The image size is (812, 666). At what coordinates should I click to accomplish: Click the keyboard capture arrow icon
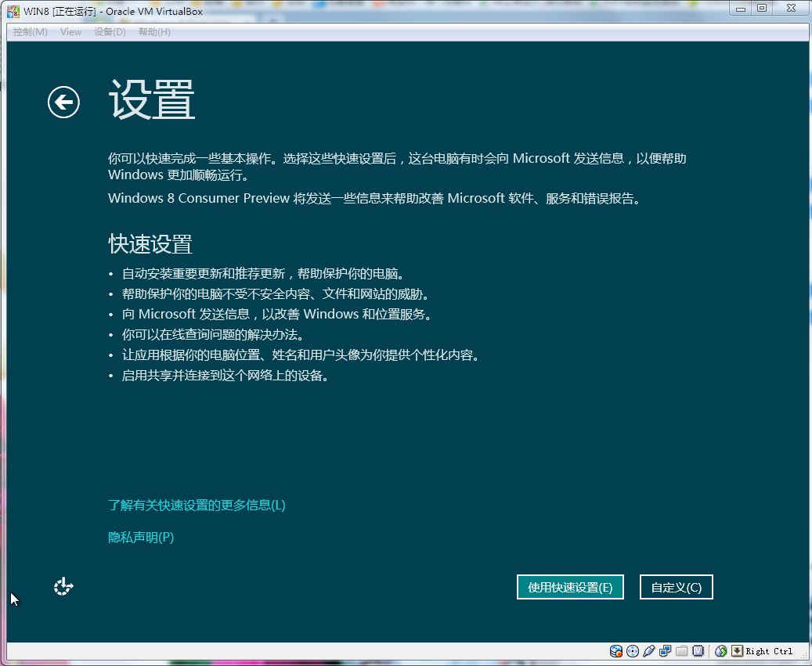point(737,651)
